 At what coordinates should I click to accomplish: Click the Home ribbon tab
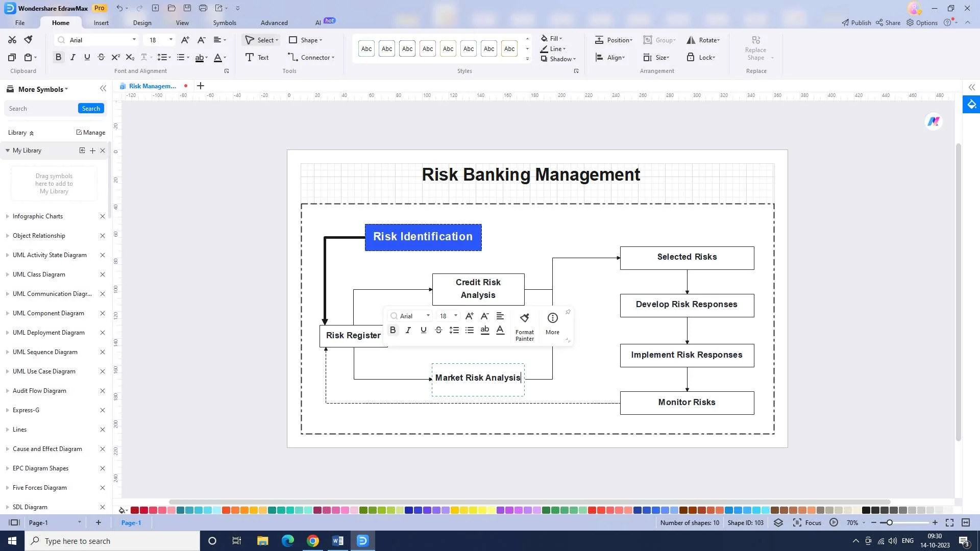pos(61,22)
